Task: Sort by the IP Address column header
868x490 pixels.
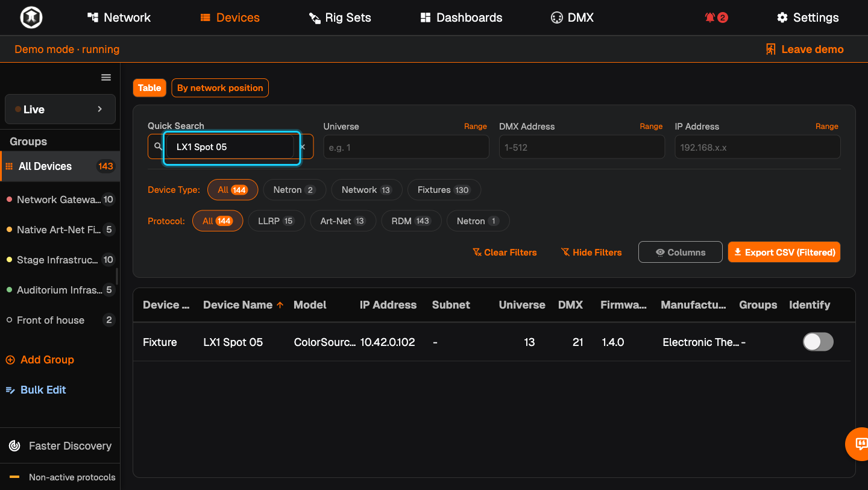Action: pyautogui.click(x=388, y=305)
